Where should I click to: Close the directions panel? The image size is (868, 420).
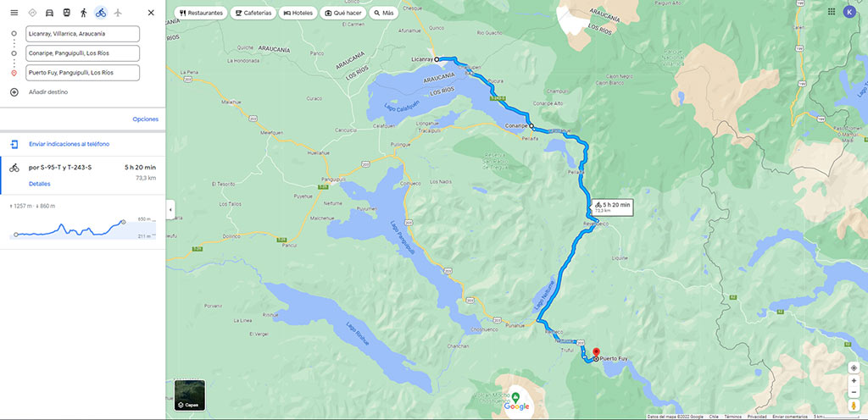(151, 13)
